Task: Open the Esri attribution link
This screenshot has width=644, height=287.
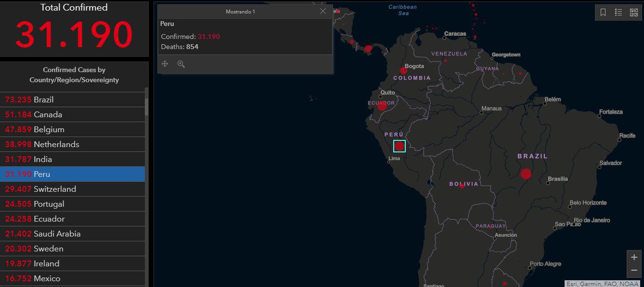Action: point(602,284)
